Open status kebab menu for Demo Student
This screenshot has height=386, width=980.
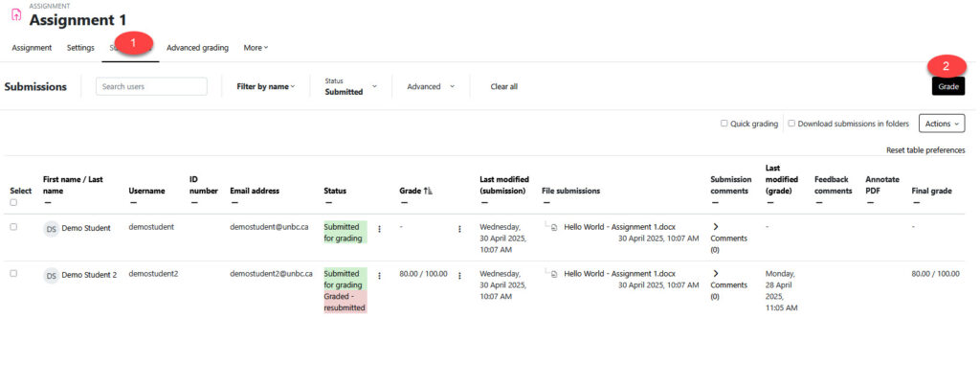click(x=379, y=229)
